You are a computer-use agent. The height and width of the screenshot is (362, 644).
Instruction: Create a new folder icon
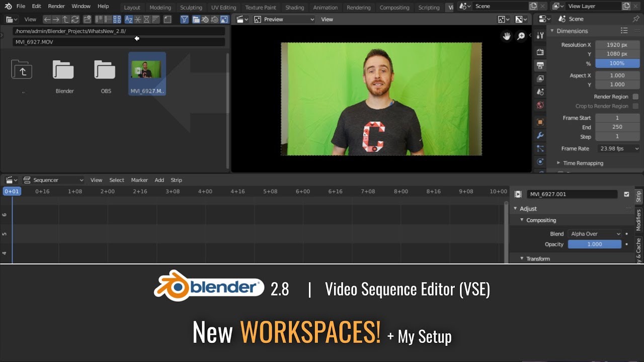click(87, 19)
